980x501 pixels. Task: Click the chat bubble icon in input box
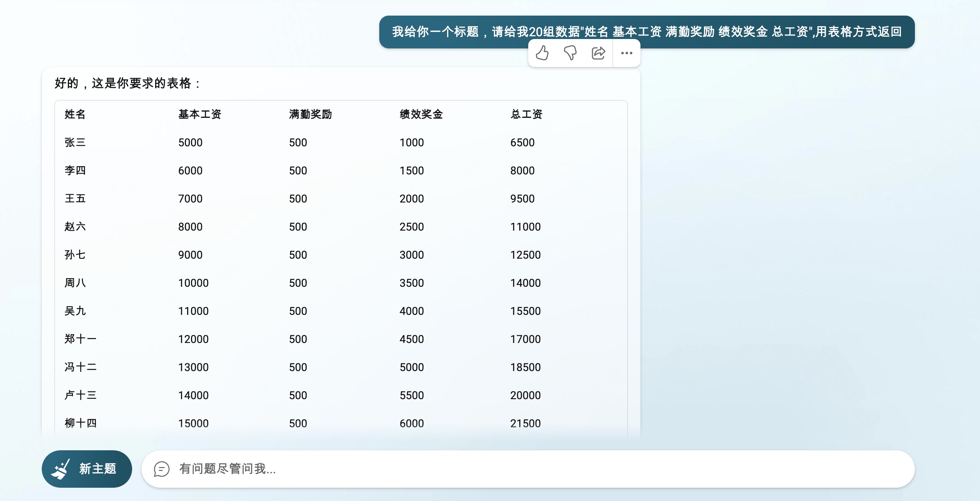[x=161, y=469]
